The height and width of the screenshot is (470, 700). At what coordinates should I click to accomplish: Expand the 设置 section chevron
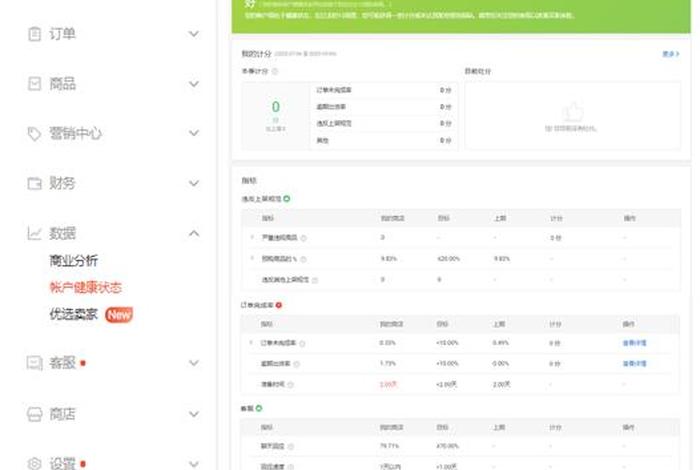[x=194, y=464]
